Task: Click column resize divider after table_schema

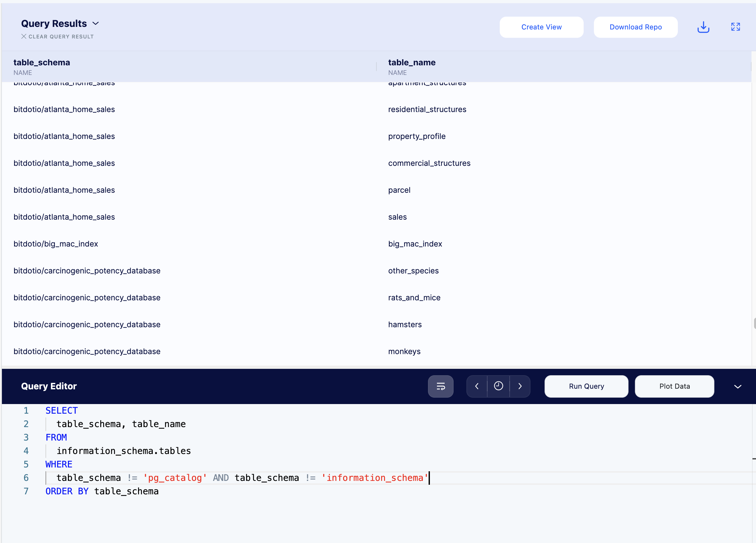Action: (x=376, y=66)
